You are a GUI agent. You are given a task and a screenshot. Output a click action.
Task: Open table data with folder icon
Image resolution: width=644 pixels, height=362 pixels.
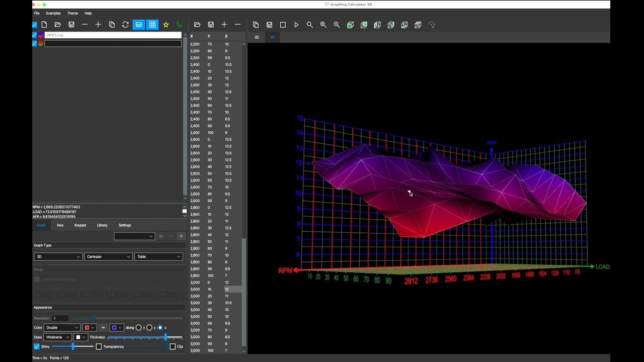[197, 25]
